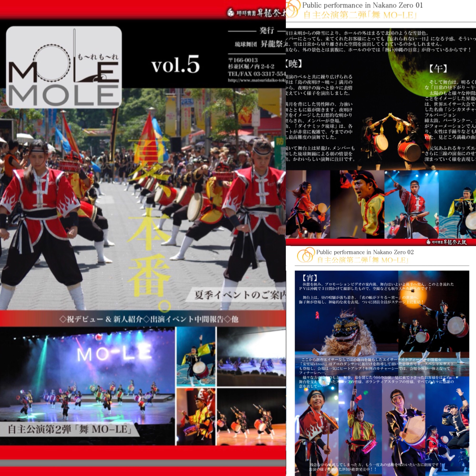The image size is (476, 476).
Task: Click the MOLE MOLE magazine logo
Action: coord(64,67)
